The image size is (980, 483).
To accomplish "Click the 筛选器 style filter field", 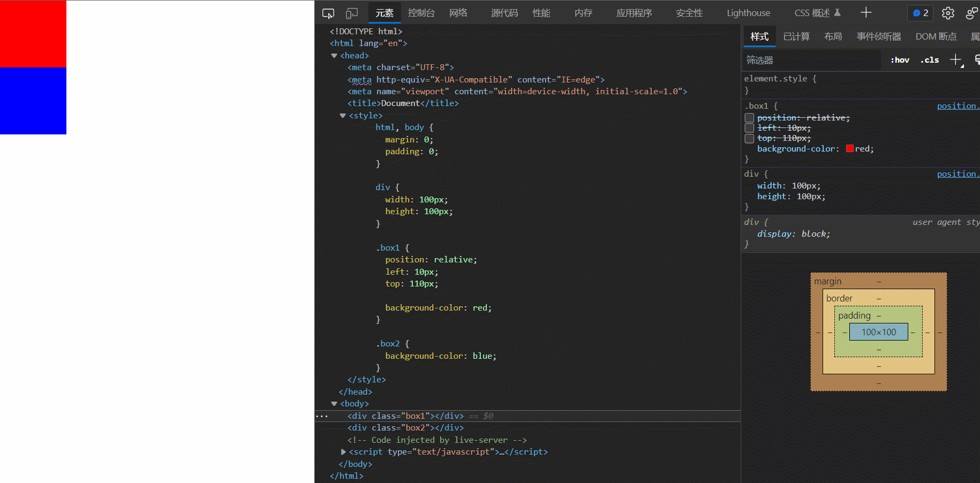I will (811, 60).
